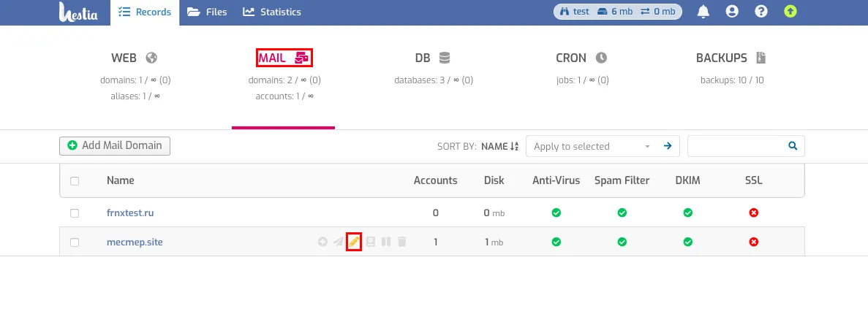Image resolution: width=868 pixels, height=317 pixels.
Task: Switch to the Files tab
Action: click(x=207, y=12)
